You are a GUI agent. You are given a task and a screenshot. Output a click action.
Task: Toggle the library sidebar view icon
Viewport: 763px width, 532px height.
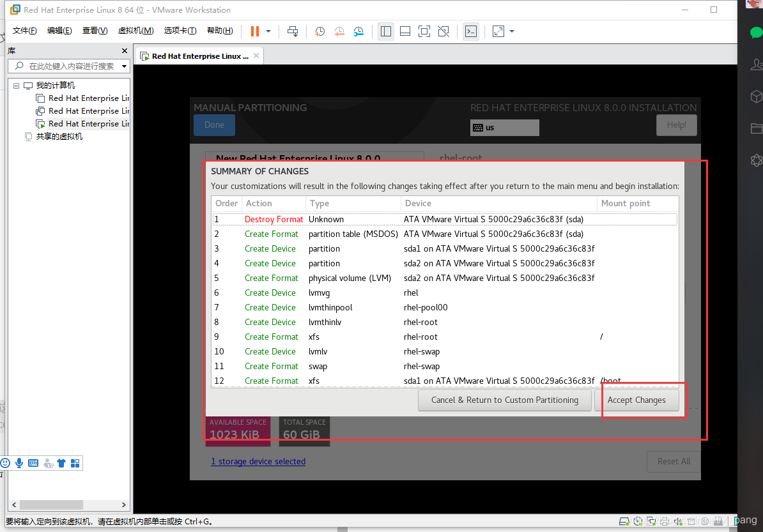click(386, 31)
